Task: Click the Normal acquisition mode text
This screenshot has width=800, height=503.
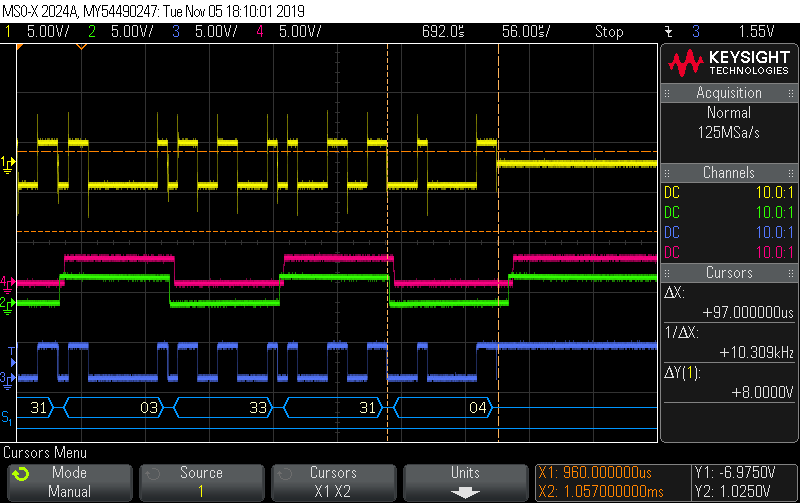Action: pos(729,112)
